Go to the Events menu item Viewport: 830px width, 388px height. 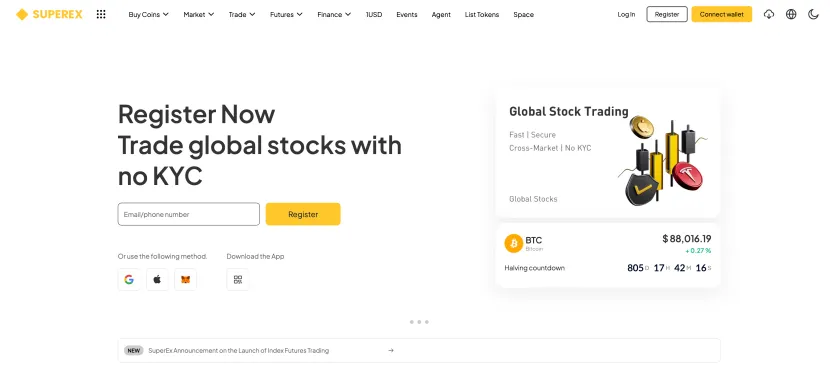click(x=407, y=14)
